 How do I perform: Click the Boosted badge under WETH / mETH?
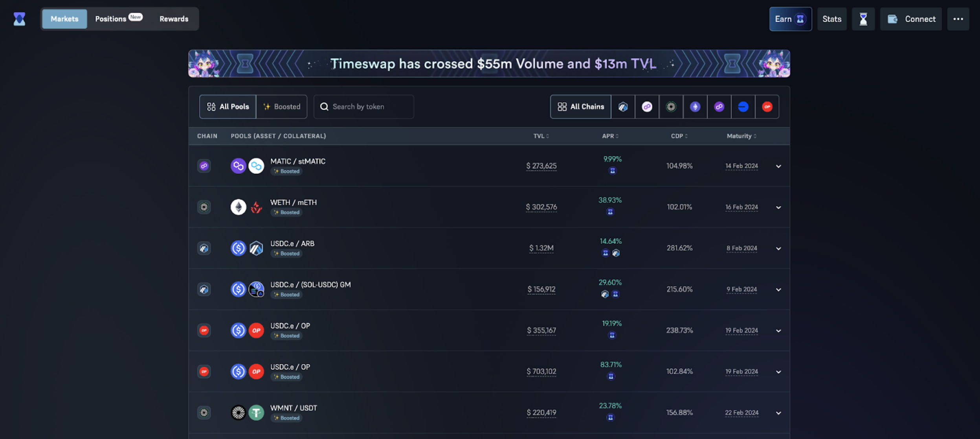pos(286,212)
